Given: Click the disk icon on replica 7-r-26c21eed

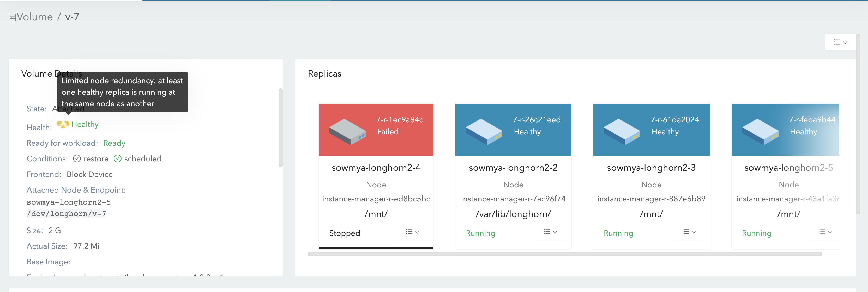Looking at the screenshot, I should point(484,131).
